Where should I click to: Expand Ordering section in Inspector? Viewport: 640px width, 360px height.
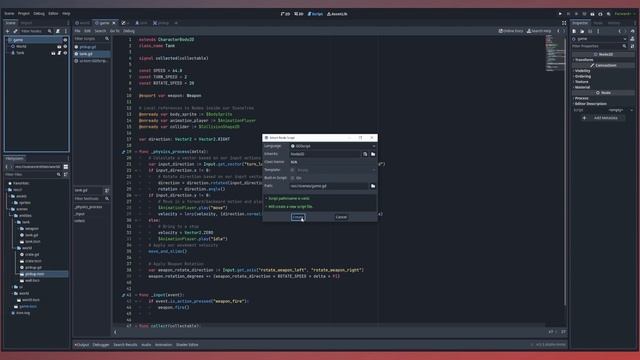click(582, 76)
